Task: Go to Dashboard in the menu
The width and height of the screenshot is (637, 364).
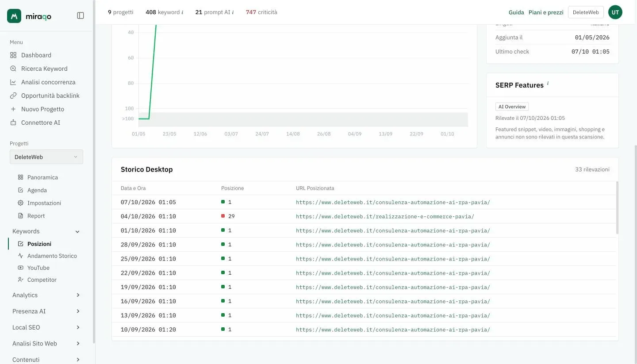Action: click(x=36, y=55)
